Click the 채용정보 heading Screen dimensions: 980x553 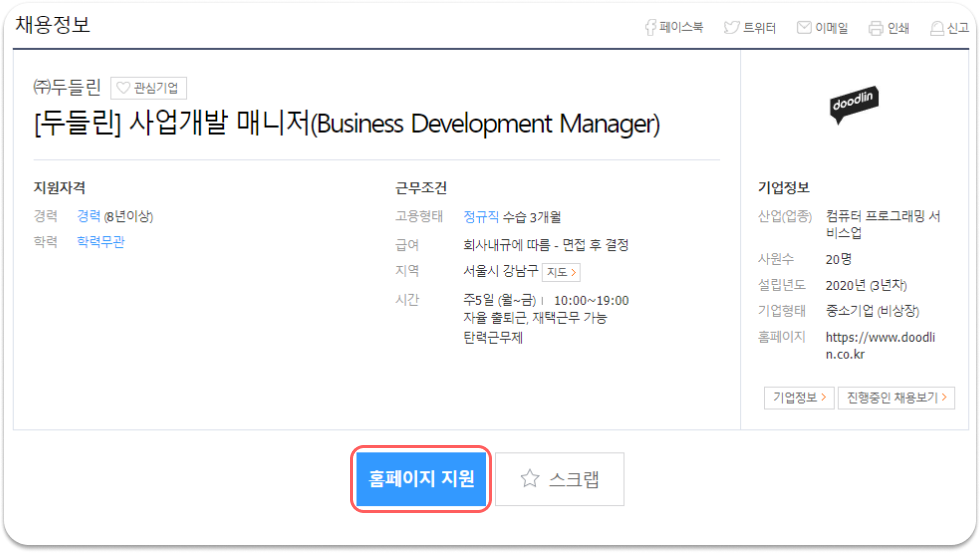point(52,25)
